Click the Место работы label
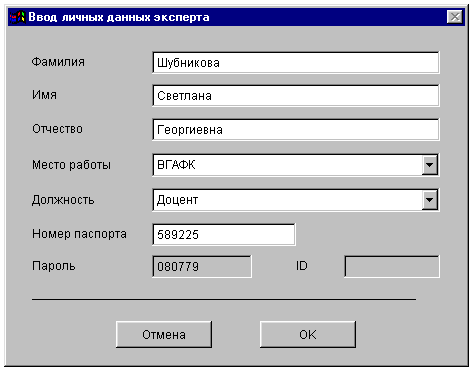472x369 pixels. (x=71, y=165)
